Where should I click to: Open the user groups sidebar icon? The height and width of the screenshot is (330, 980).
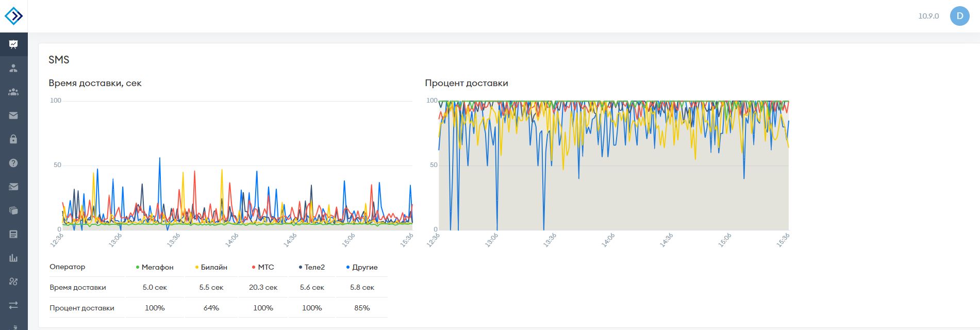[x=13, y=92]
